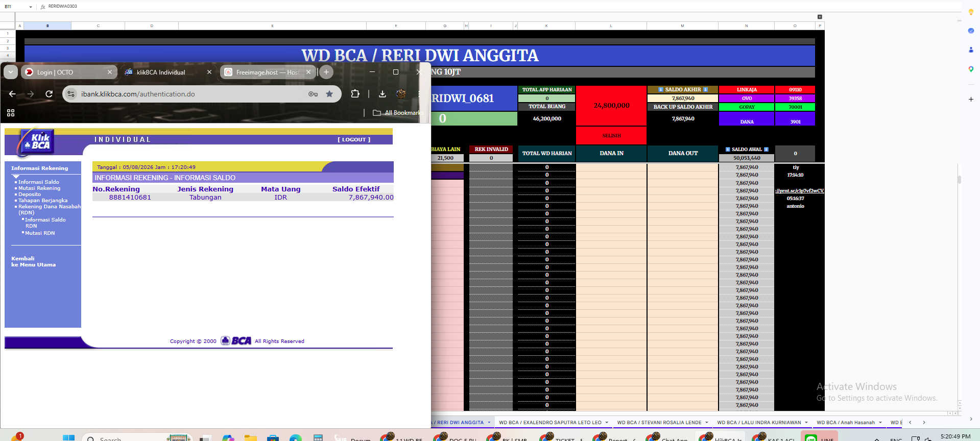Select the 50,053,440 Saldo Awal value
Screen dimensions: 980x441
pyautogui.click(x=747, y=158)
